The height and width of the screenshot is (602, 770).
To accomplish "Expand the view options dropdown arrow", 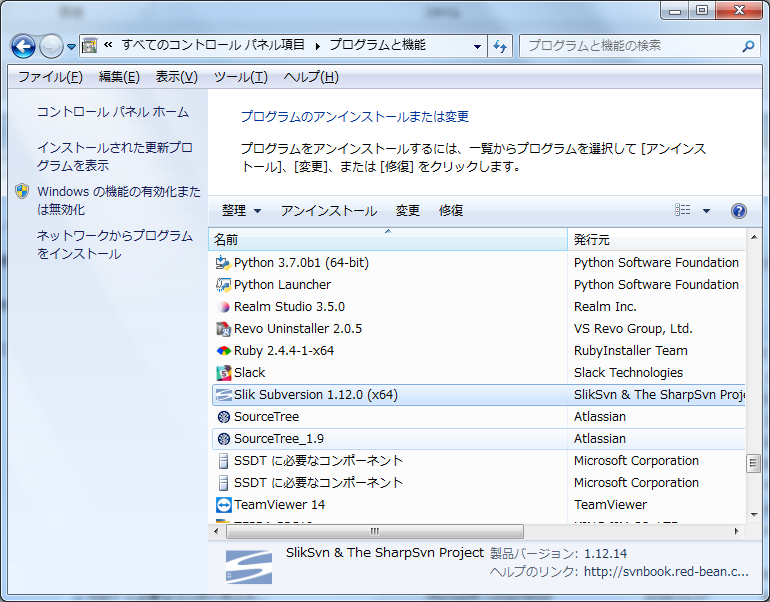I will (706, 211).
